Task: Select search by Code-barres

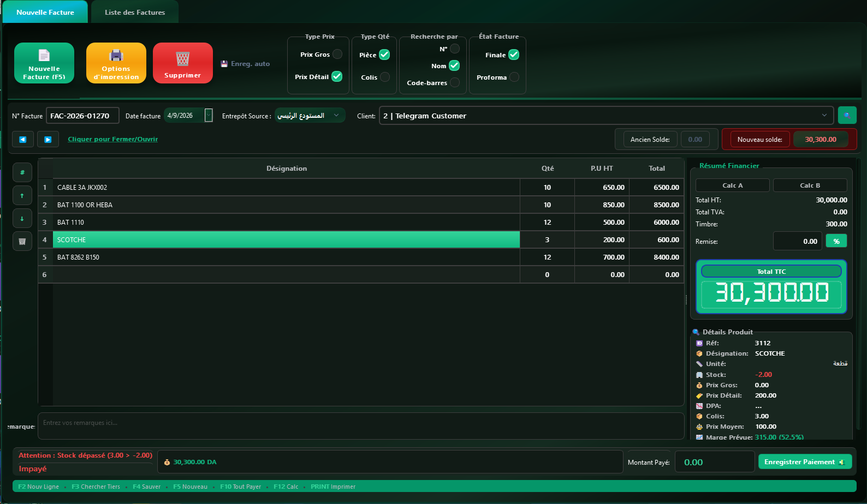Action: pos(455,82)
